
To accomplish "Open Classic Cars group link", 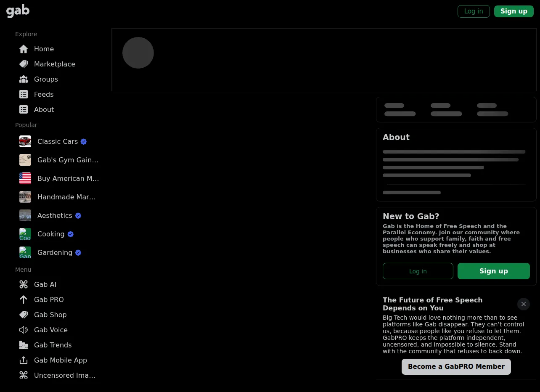I will coord(58,142).
